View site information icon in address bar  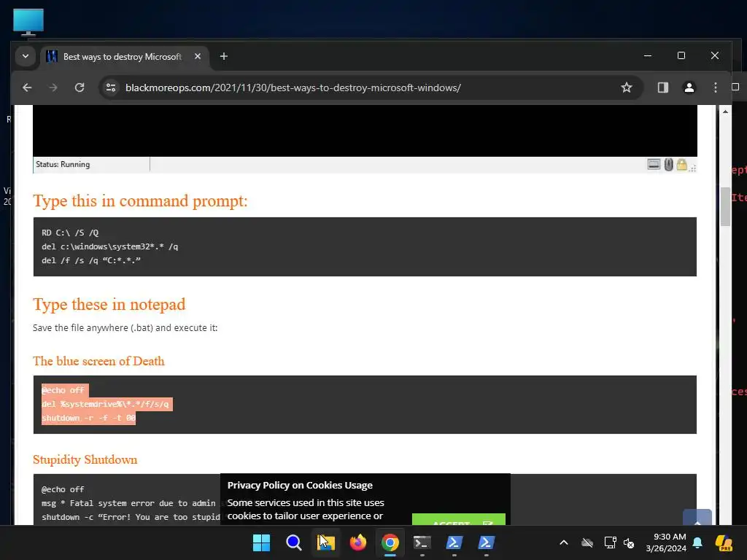click(x=111, y=87)
